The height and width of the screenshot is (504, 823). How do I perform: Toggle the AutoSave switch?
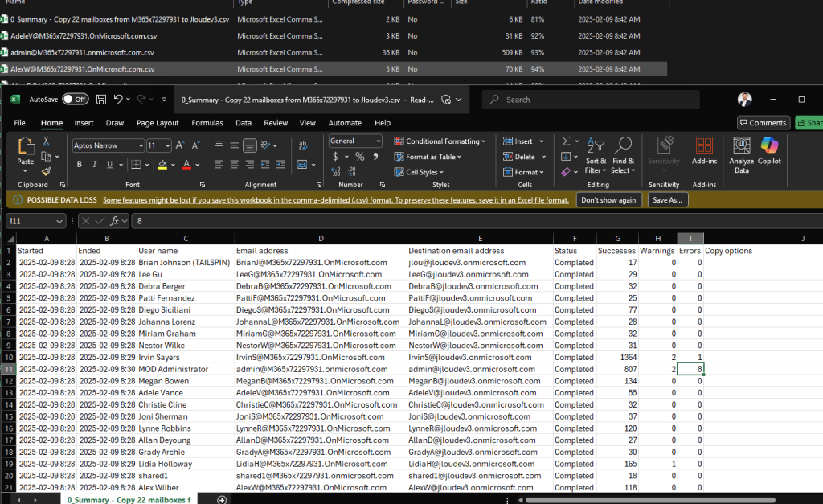pyautogui.click(x=75, y=99)
